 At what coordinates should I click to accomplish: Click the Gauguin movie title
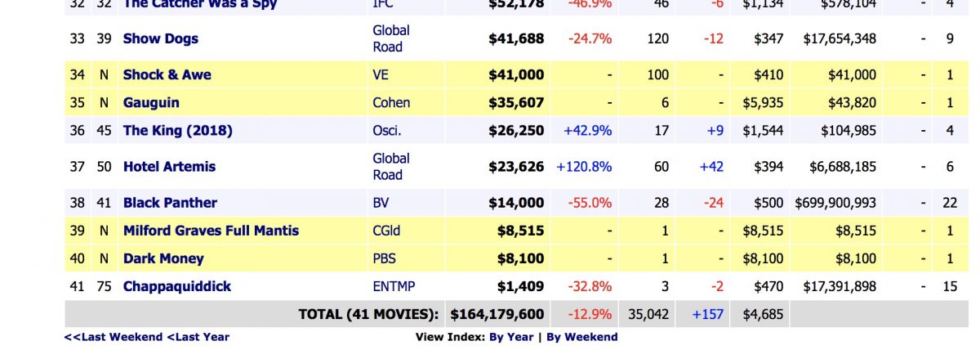(x=151, y=102)
